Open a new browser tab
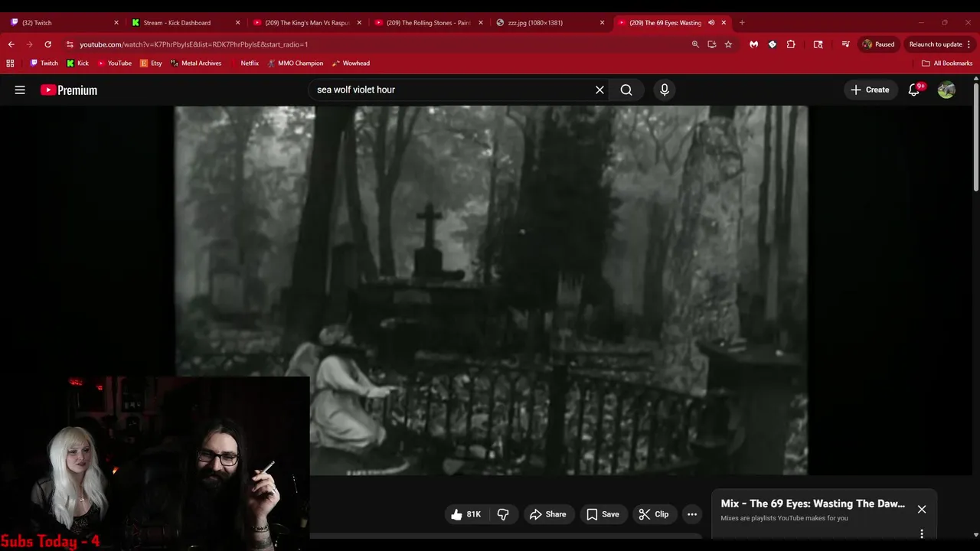980x551 pixels. 742,23
